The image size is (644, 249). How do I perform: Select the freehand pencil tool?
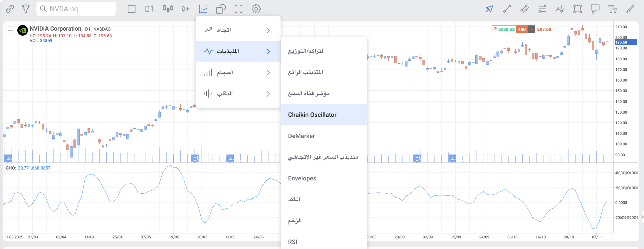(x=630, y=9)
